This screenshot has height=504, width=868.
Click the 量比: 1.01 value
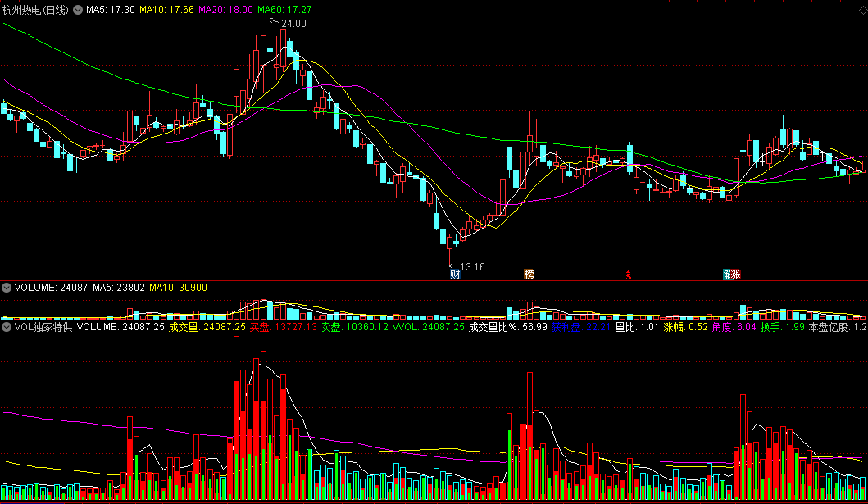(x=637, y=327)
